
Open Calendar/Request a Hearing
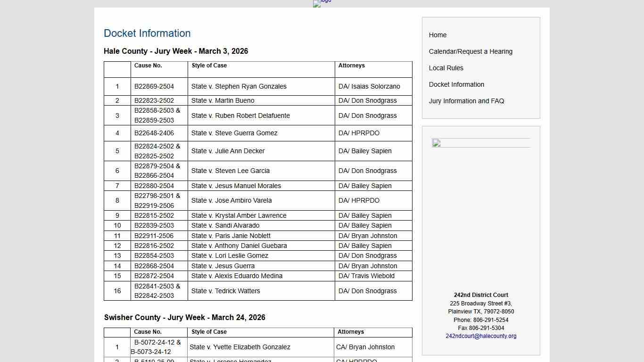point(471,51)
